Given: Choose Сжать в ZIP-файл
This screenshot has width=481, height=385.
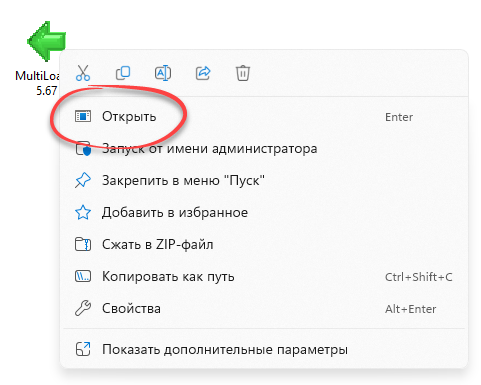Looking at the screenshot, I should 264,245.
